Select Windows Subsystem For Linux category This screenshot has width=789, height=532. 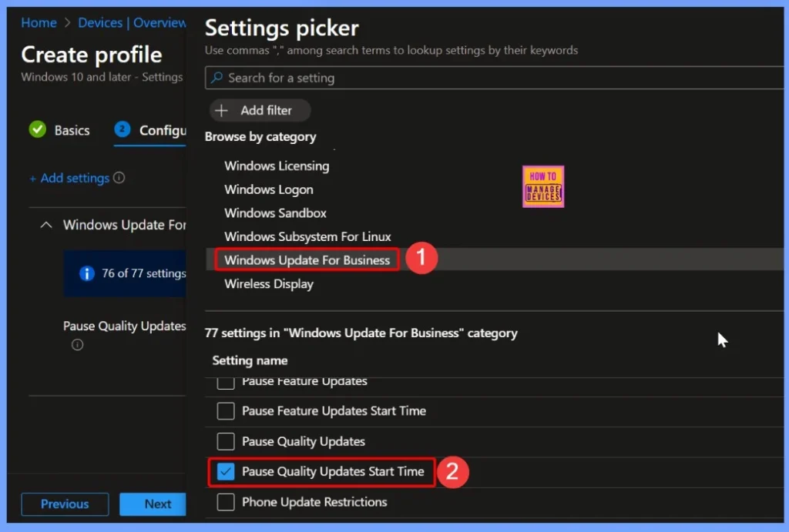[x=307, y=237]
